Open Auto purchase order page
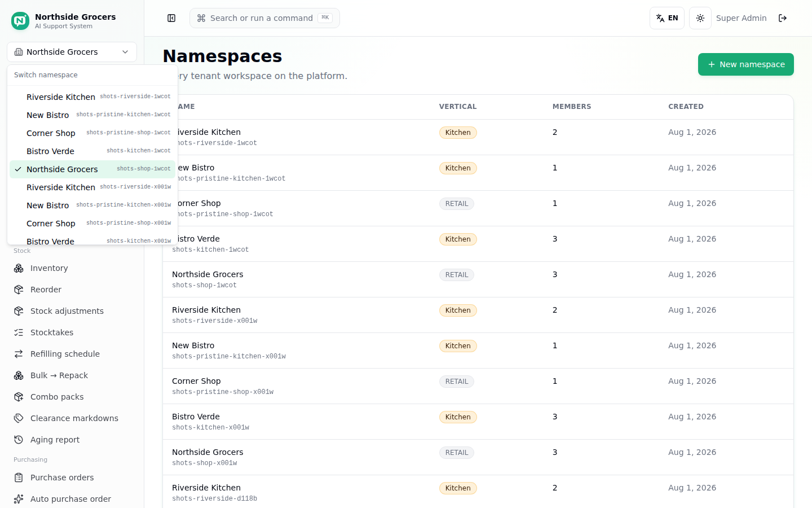Viewport: 812px width, 508px height. click(72, 499)
